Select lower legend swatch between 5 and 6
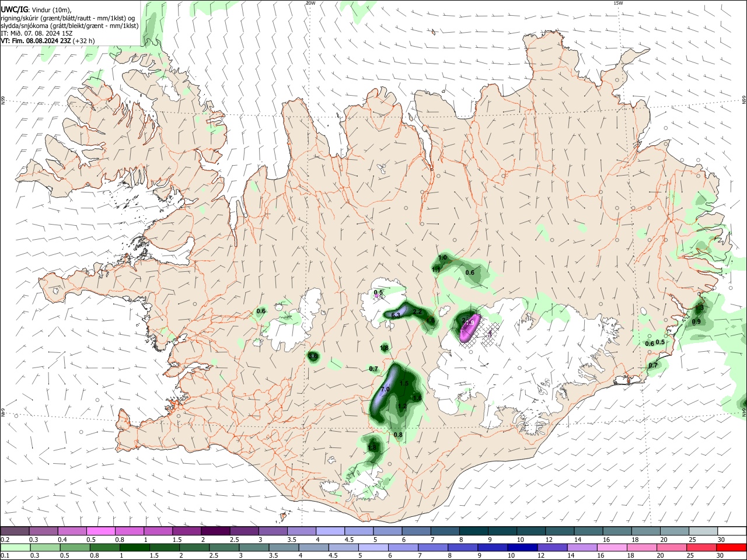 coord(373,547)
